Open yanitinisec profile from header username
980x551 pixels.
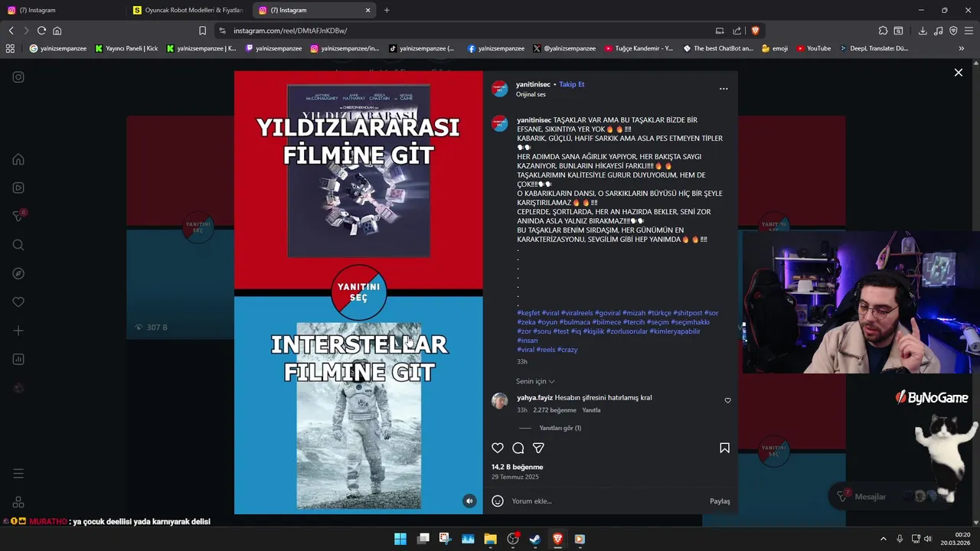pyautogui.click(x=534, y=84)
